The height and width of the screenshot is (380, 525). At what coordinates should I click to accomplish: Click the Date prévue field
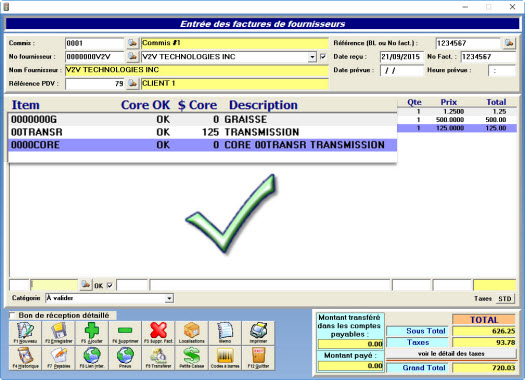point(402,70)
